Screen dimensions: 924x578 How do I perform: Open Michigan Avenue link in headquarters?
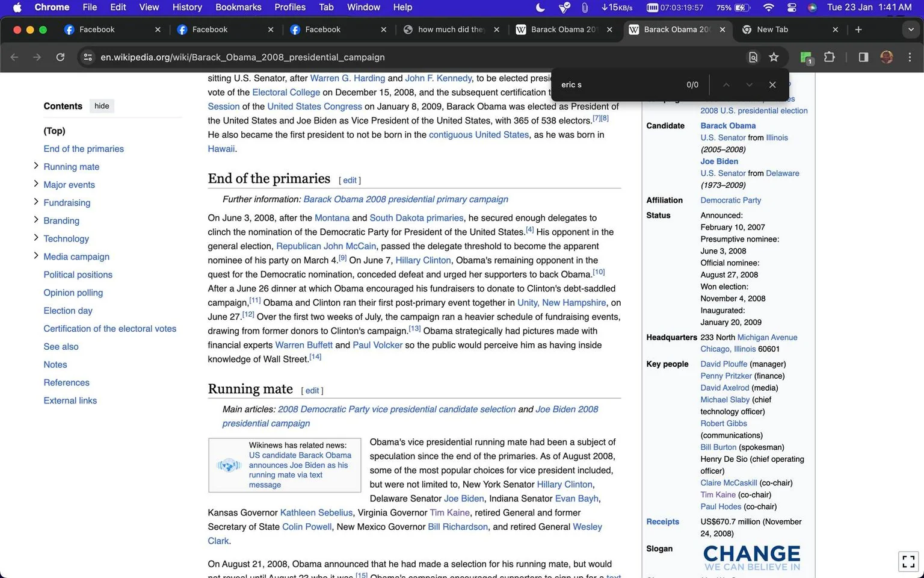(x=767, y=337)
